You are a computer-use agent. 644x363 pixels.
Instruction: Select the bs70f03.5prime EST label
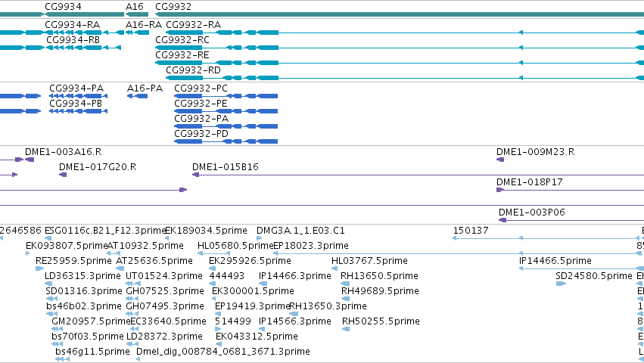88,337
